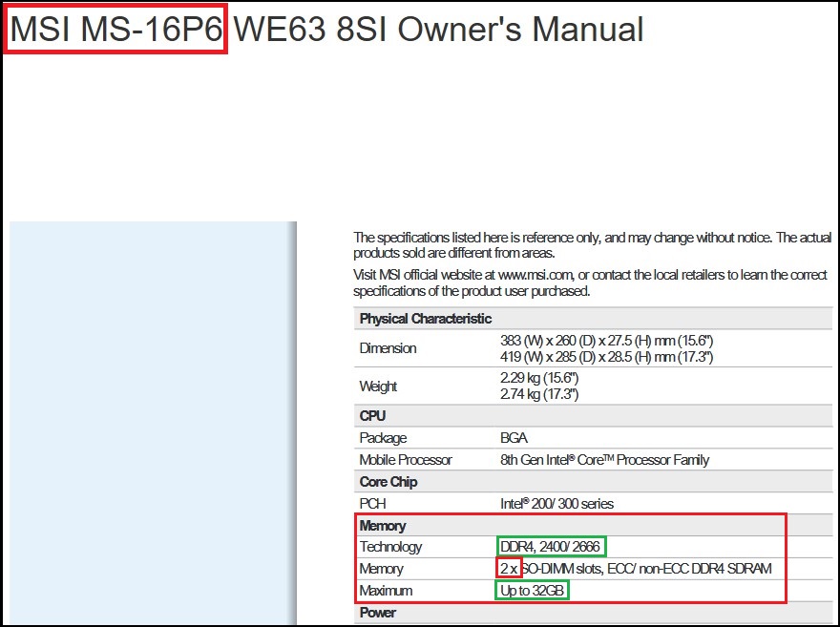The width and height of the screenshot is (840, 627).
Task: Select the '2.29 kg (15.6")' weight value
Action: coord(539,378)
